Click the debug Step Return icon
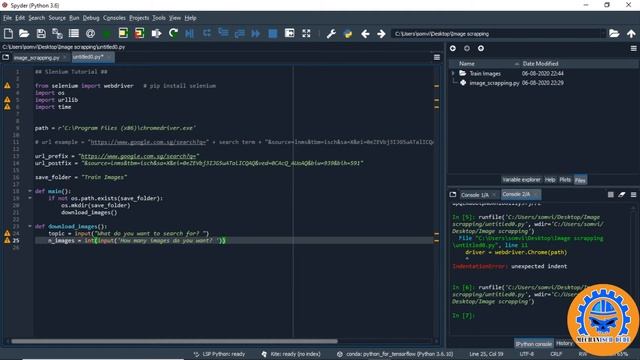Viewport: 640px width, 360px height. [x=240, y=33]
